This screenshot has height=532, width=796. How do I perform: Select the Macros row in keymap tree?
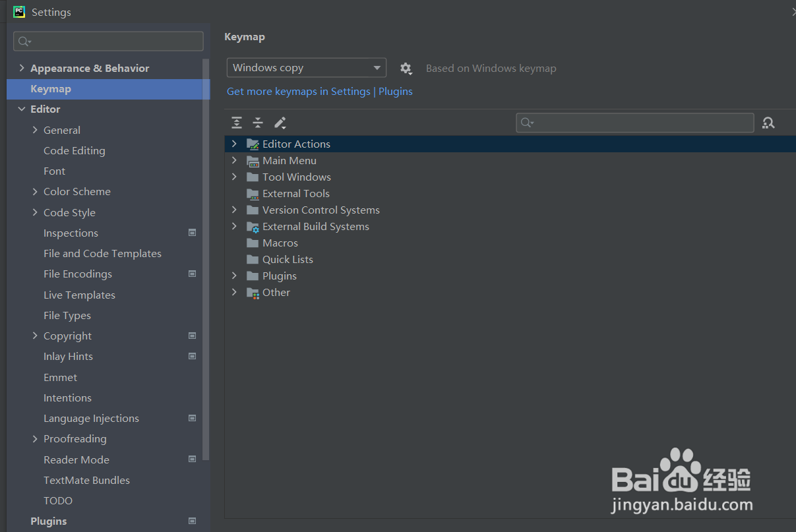[510, 243]
